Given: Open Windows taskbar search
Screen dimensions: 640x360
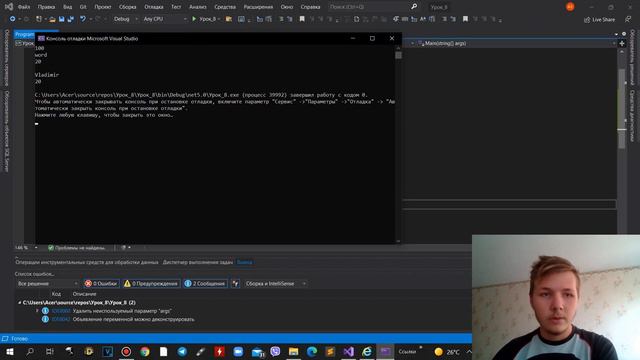Looking at the screenshot, I should point(30,351).
